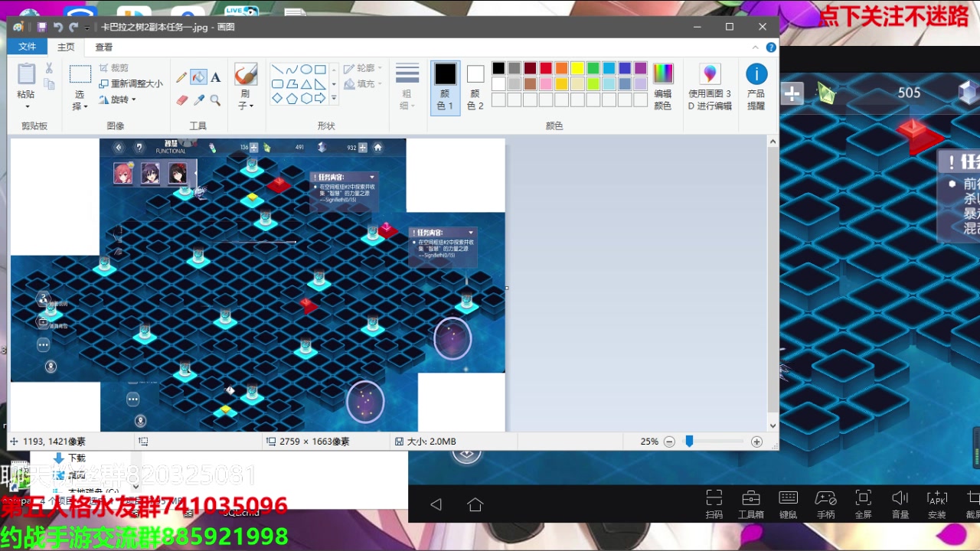Switch to the View (查看) tab
Screen dimensions: 980x551
click(x=104, y=47)
